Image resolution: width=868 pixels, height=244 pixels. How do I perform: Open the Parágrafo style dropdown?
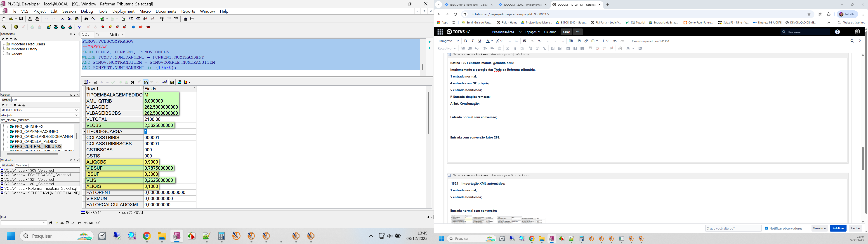[x=448, y=41]
